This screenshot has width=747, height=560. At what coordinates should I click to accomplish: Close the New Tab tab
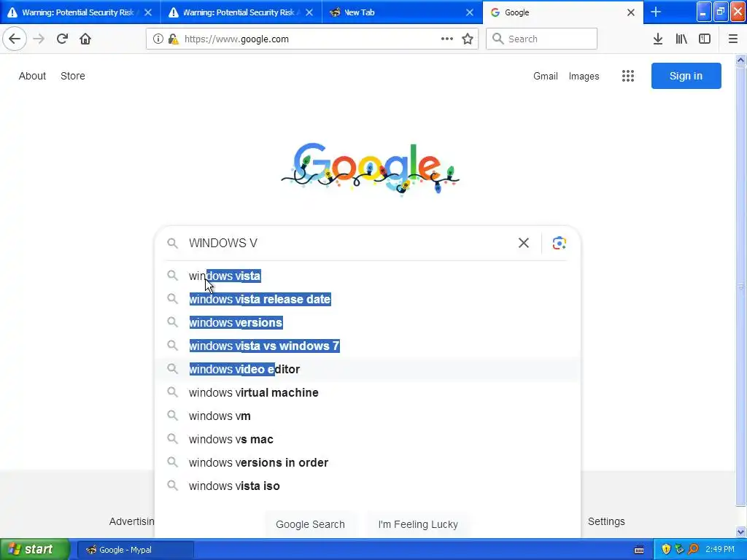tap(470, 12)
